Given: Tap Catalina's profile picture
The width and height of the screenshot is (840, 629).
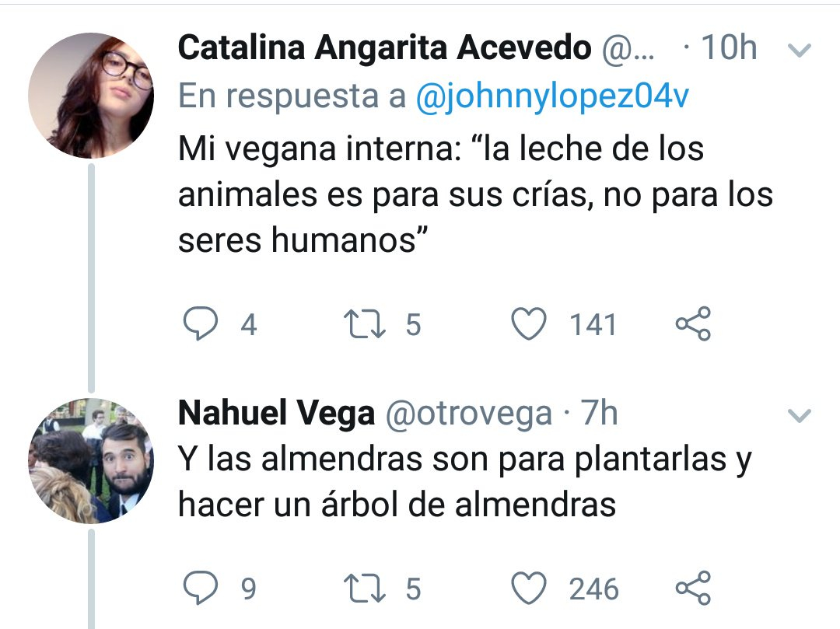Looking at the screenshot, I should click(x=91, y=96).
